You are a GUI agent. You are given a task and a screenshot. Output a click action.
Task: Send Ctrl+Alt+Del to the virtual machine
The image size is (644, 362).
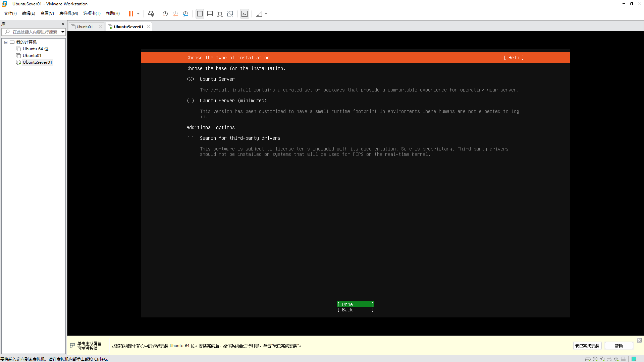tap(151, 14)
